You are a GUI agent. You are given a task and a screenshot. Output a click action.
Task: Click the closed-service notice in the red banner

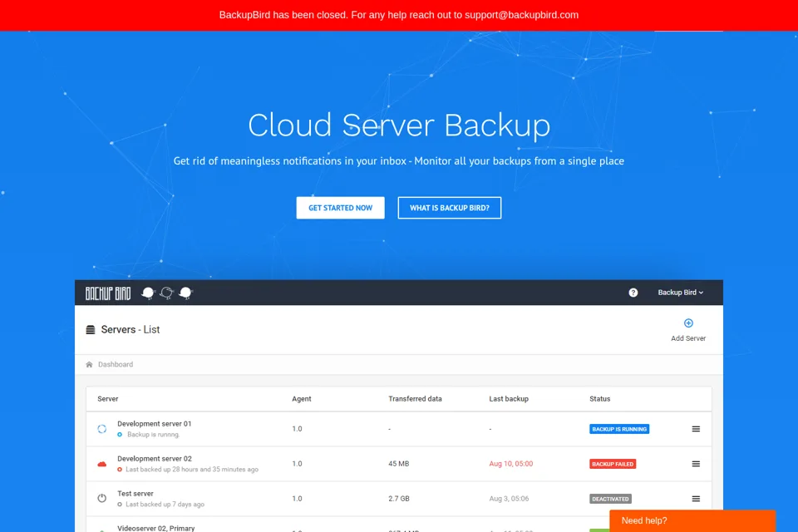point(399,15)
